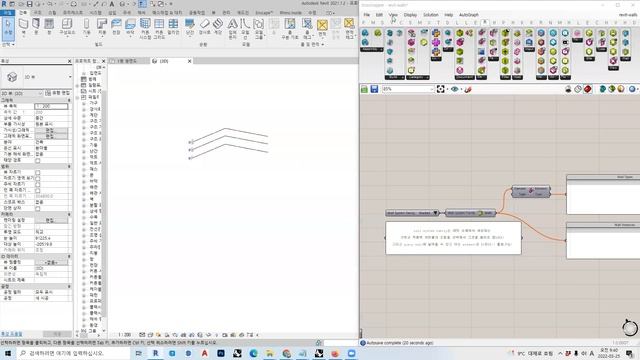Toggle the Crop View (뷰 자르기) checkbox

coord(38,173)
